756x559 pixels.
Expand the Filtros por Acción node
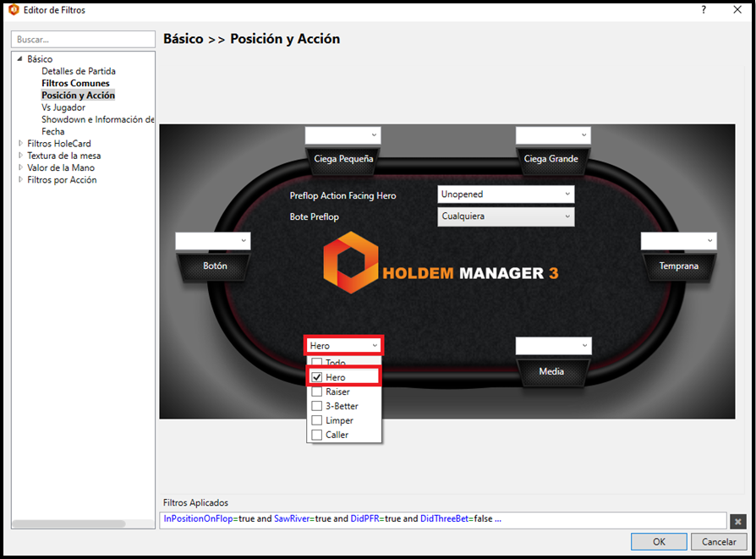coord(20,179)
